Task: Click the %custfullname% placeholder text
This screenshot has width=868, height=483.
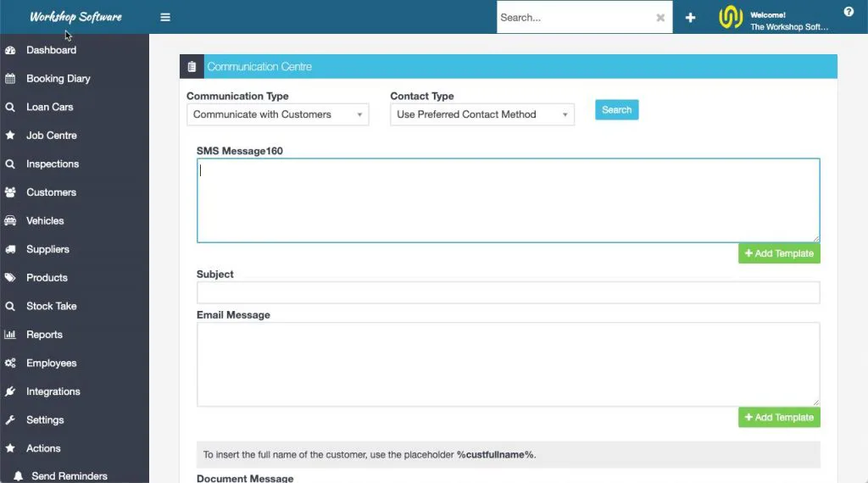Action: [x=495, y=455]
